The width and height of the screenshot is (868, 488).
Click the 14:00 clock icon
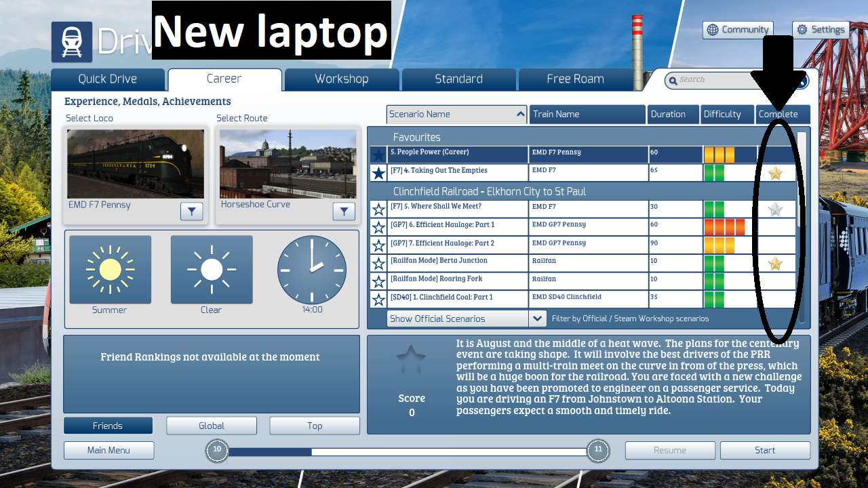click(x=312, y=270)
